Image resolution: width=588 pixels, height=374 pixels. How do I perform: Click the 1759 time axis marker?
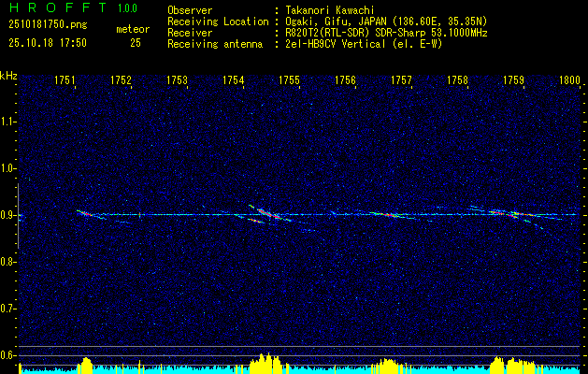click(x=514, y=80)
